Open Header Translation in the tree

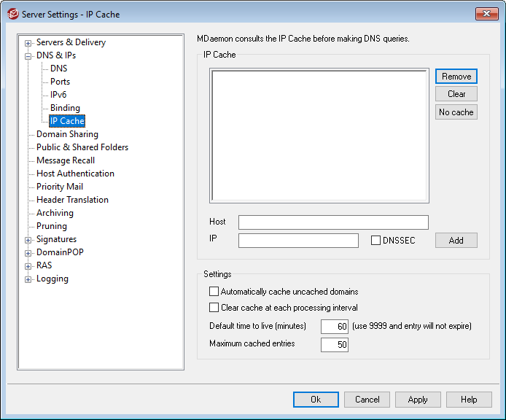[72, 200]
